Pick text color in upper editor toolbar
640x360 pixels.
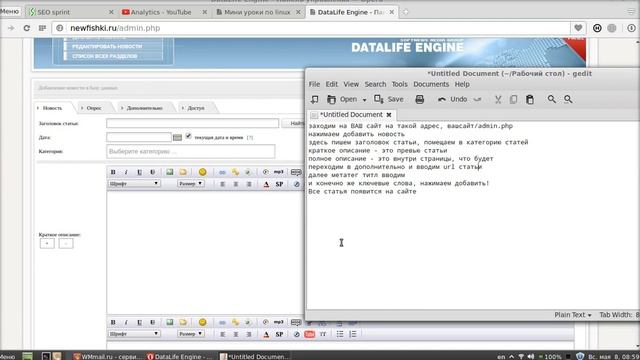coord(266,184)
